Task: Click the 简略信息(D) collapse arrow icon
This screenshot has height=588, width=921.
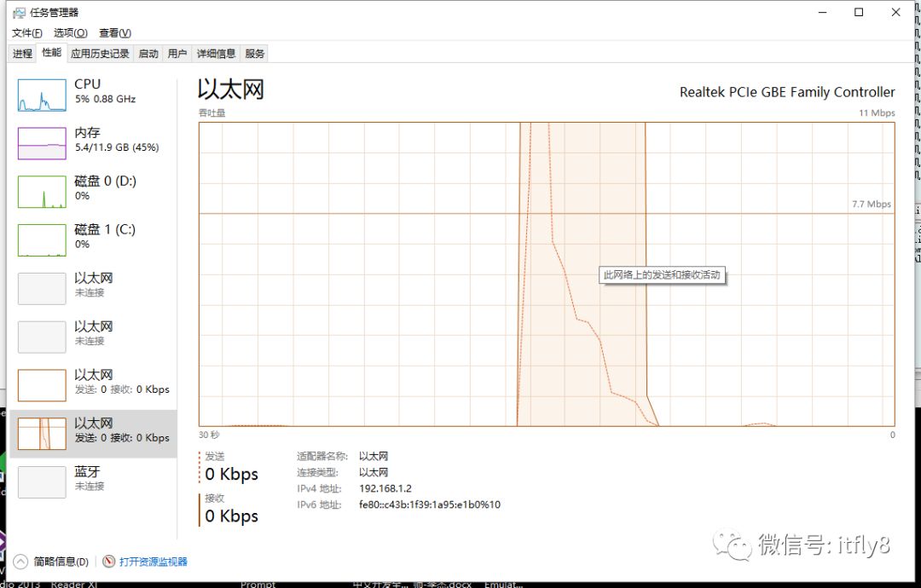Action: [20, 562]
